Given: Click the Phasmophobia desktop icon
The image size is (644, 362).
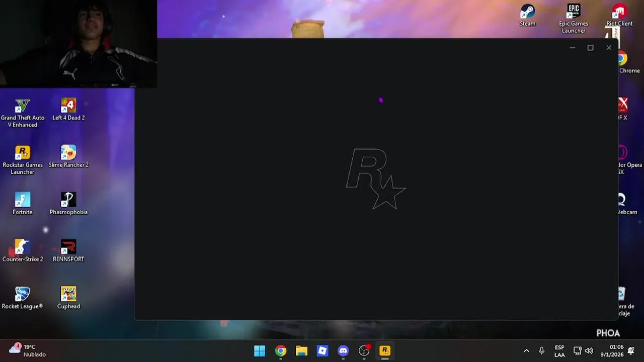Looking at the screenshot, I should point(68,204).
